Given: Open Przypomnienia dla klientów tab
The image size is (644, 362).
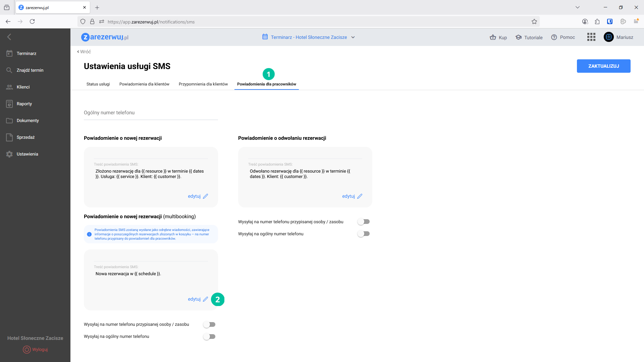Looking at the screenshot, I should click(x=203, y=84).
